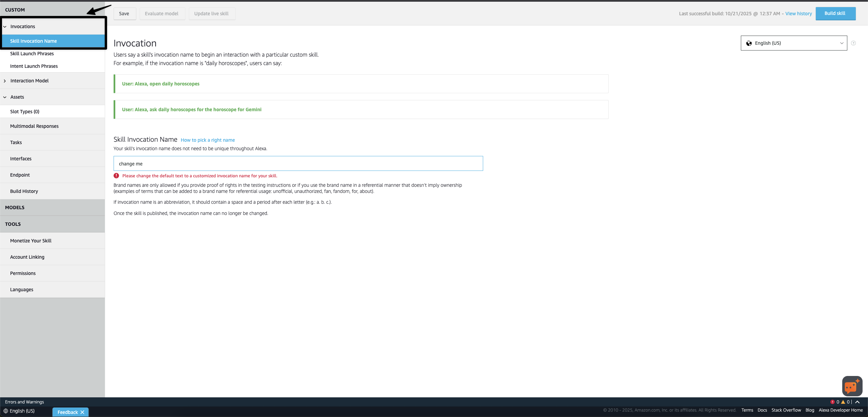
Task: Select Slot Types (0) in the sidebar
Action: (x=25, y=111)
